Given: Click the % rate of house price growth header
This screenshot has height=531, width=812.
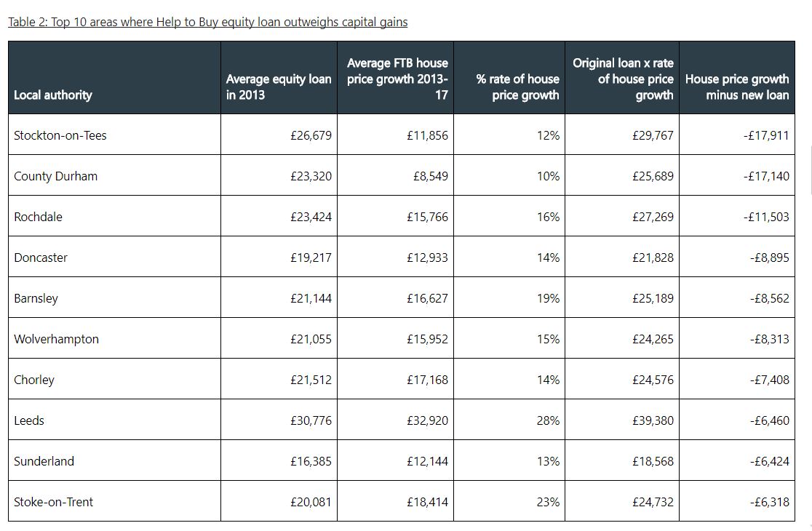Looking at the screenshot, I should pyautogui.click(x=518, y=87).
